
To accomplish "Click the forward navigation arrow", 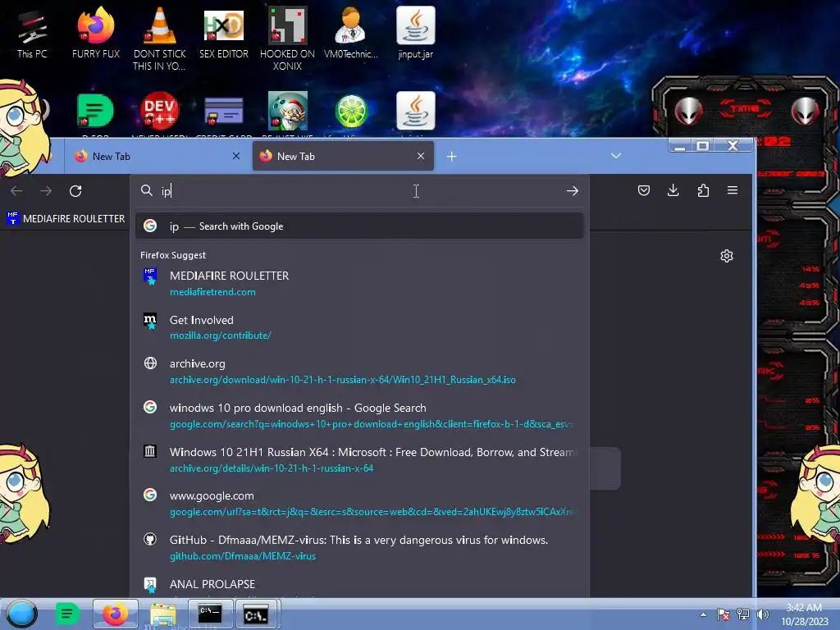I will pos(46,190).
